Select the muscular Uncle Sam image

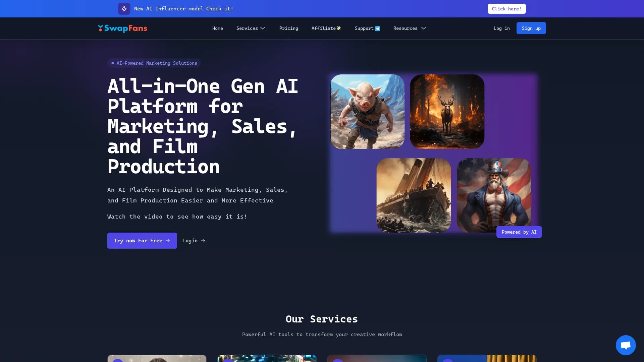[x=494, y=195]
